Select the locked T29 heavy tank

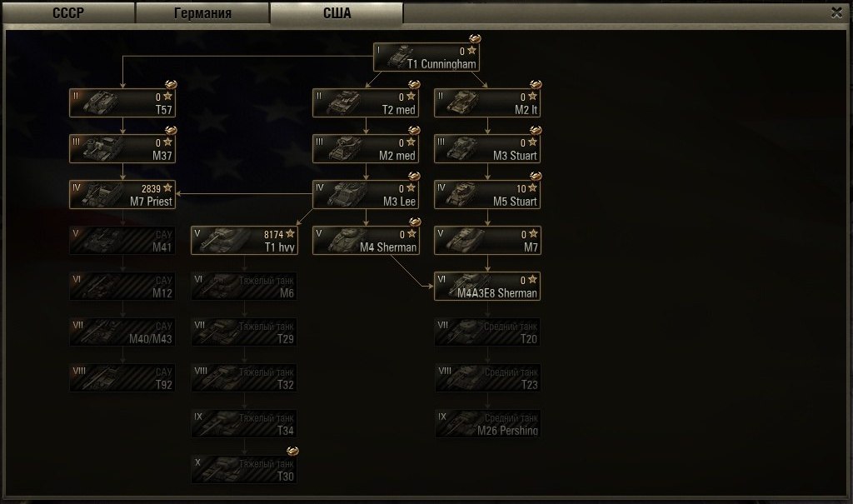tap(244, 332)
